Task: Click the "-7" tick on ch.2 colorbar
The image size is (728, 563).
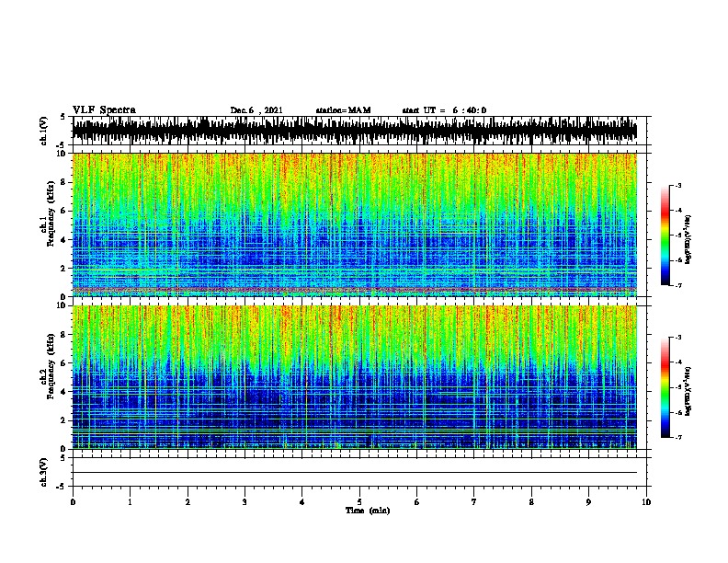Action: pyautogui.click(x=678, y=437)
